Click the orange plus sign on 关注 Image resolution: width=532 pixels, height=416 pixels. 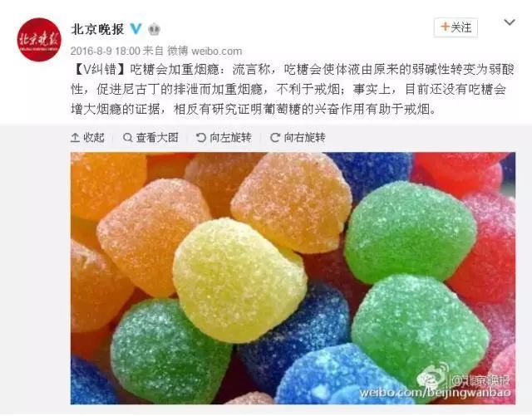[x=445, y=27]
